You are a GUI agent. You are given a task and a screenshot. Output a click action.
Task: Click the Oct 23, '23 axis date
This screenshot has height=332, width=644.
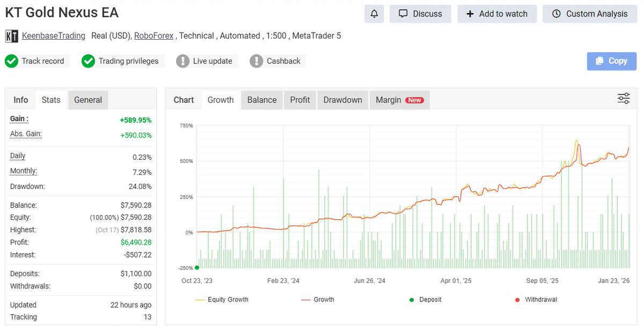[197, 281]
